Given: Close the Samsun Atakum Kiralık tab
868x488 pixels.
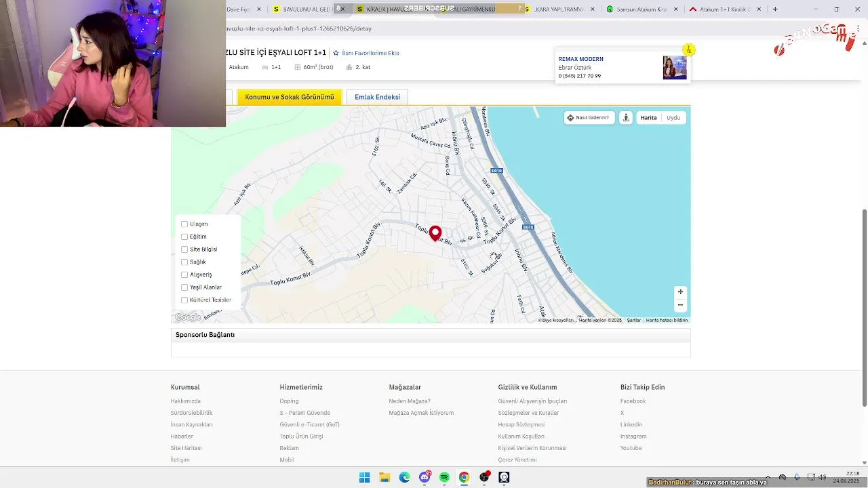Looking at the screenshot, I should coord(676,9).
